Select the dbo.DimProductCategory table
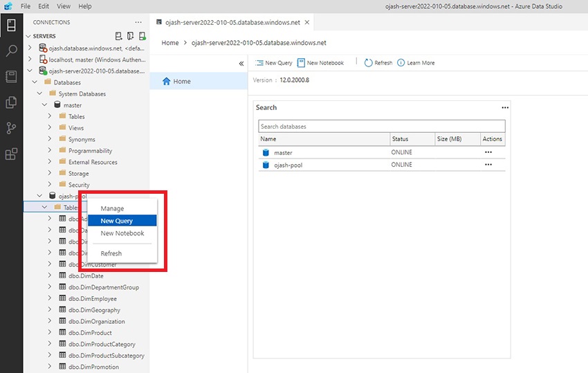Viewport: 588px width, 373px height. [x=102, y=344]
